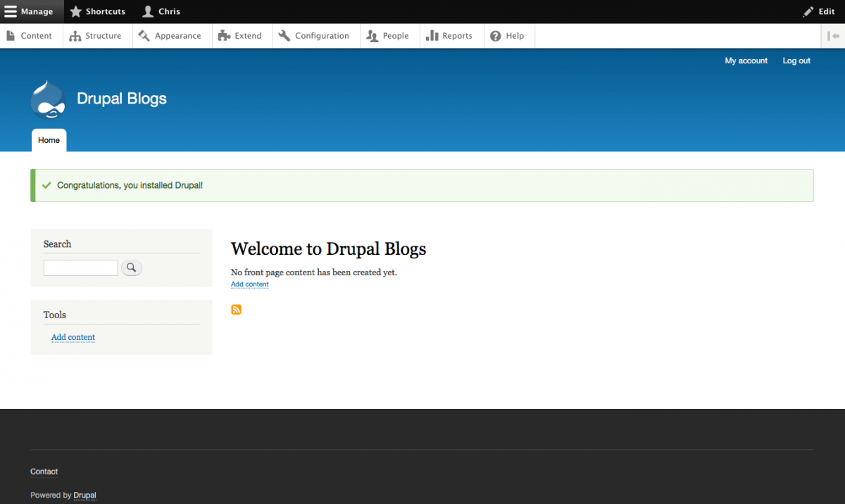This screenshot has width=845, height=504.
Task: Select the Home tab
Action: click(x=49, y=140)
